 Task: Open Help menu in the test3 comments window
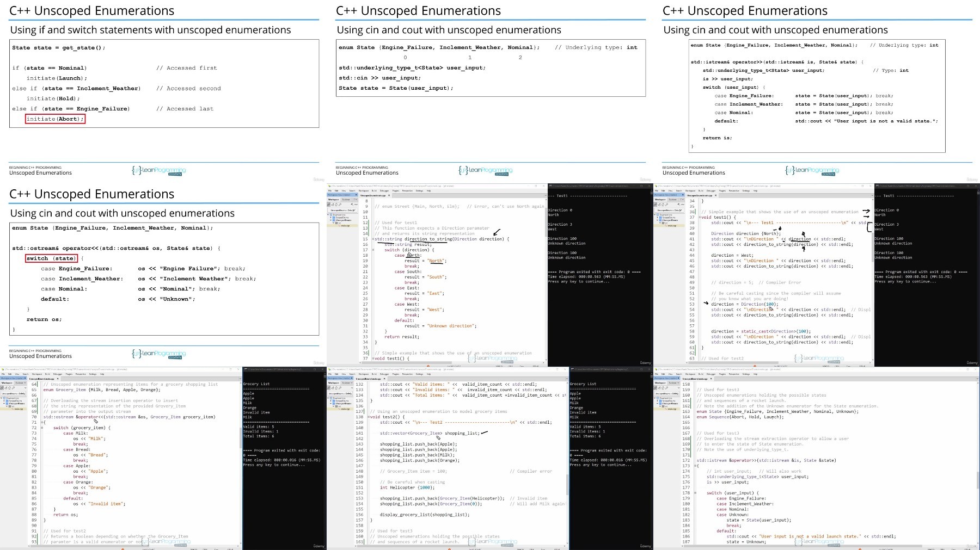755,374
